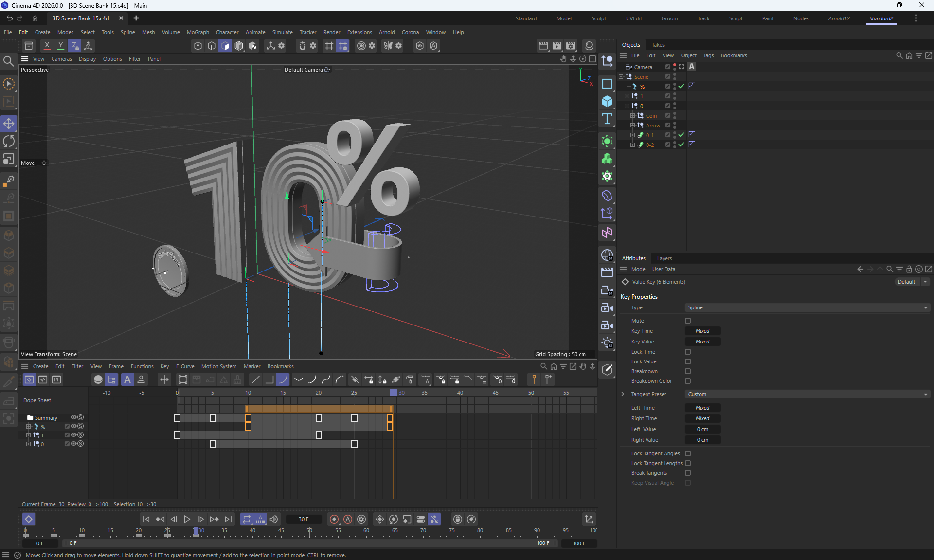Select the Rotate tool

[x=9, y=141]
